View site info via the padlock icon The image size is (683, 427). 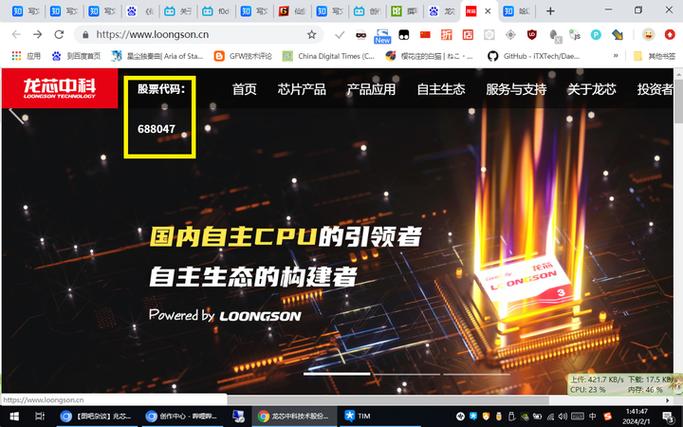click(x=86, y=34)
